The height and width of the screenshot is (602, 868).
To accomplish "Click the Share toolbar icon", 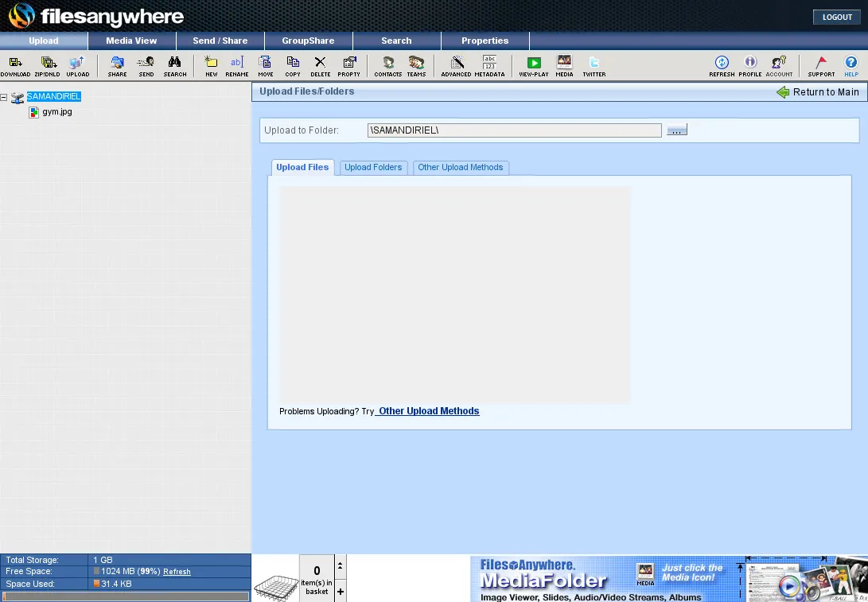I will pos(117,65).
